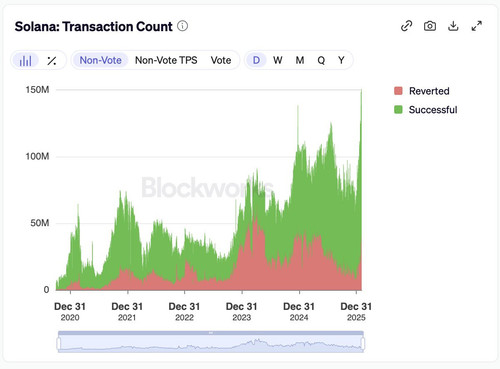
Task: Switch to percentage view mode
Action: 52,60
